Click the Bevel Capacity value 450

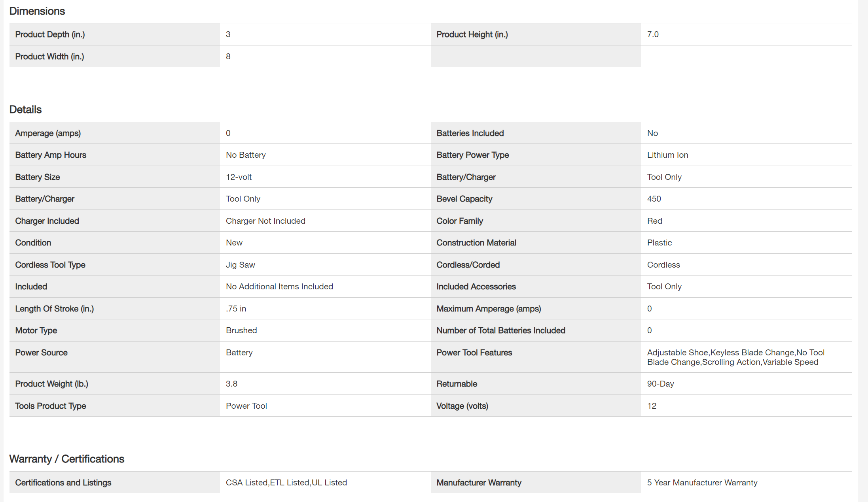(654, 199)
